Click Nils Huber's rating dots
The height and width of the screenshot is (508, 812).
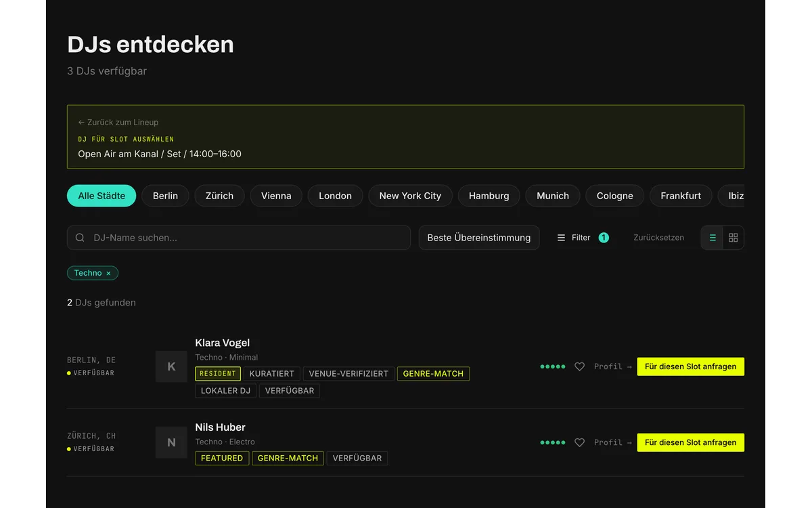coord(553,442)
